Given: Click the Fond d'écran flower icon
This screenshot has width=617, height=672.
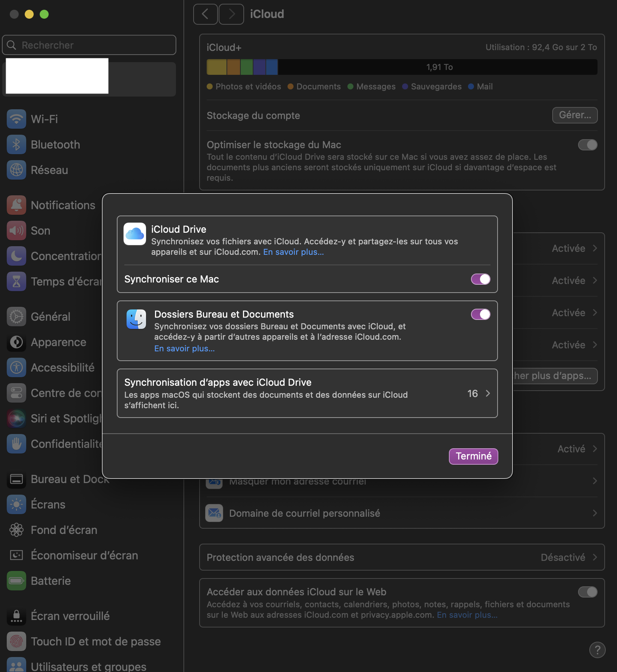Looking at the screenshot, I should [16, 530].
